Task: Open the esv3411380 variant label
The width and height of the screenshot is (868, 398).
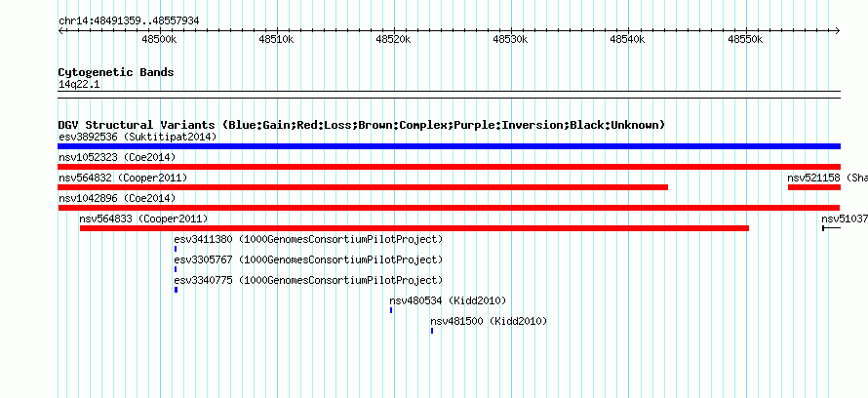Action: (x=308, y=239)
